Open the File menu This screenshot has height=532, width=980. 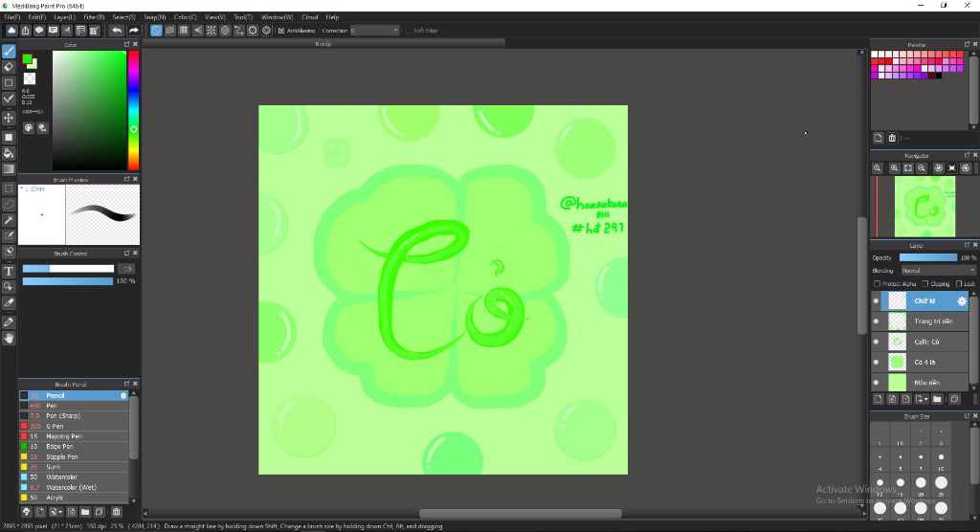pyautogui.click(x=11, y=17)
